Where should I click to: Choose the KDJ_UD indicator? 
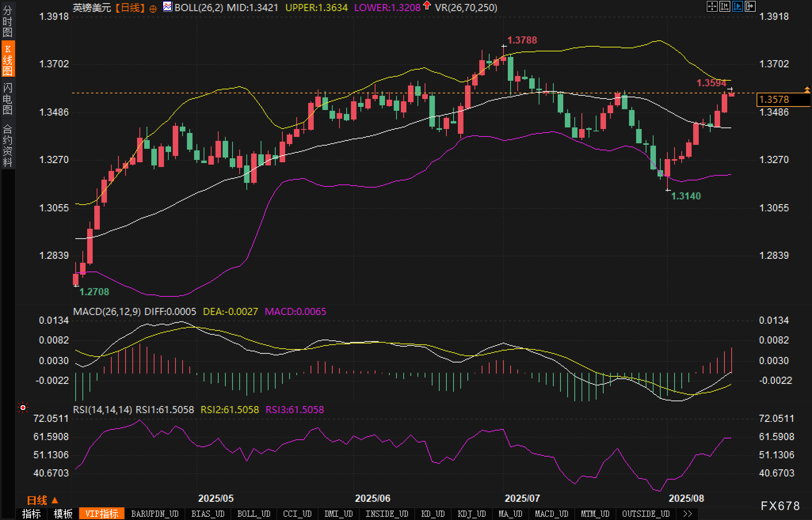click(471, 514)
